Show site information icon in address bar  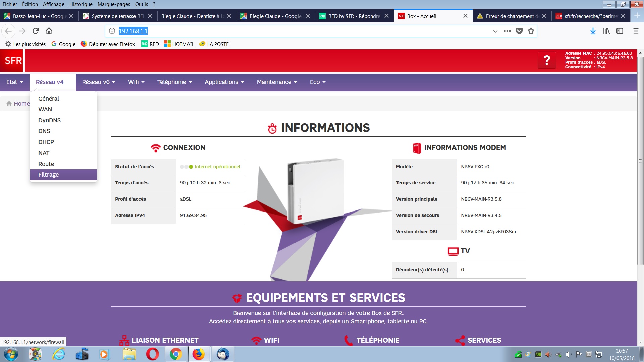click(112, 31)
